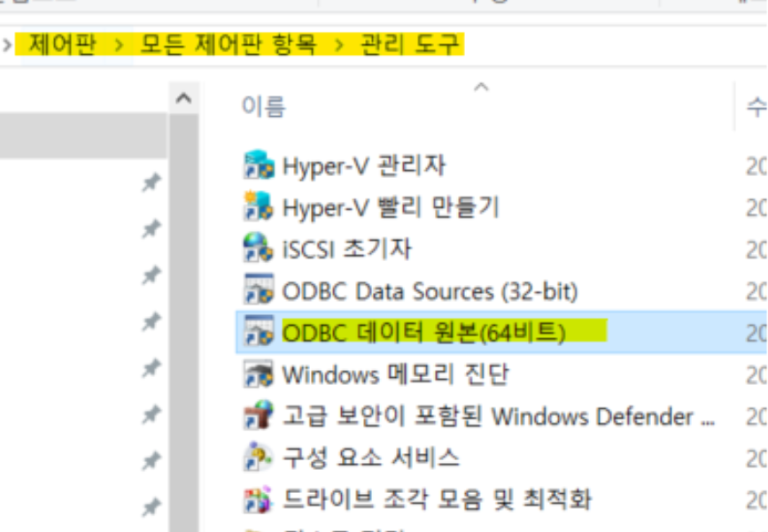Open the 구성 요소 서비스 icon
Viewport: 768px width, 532px height.
[x=258, y=459]
